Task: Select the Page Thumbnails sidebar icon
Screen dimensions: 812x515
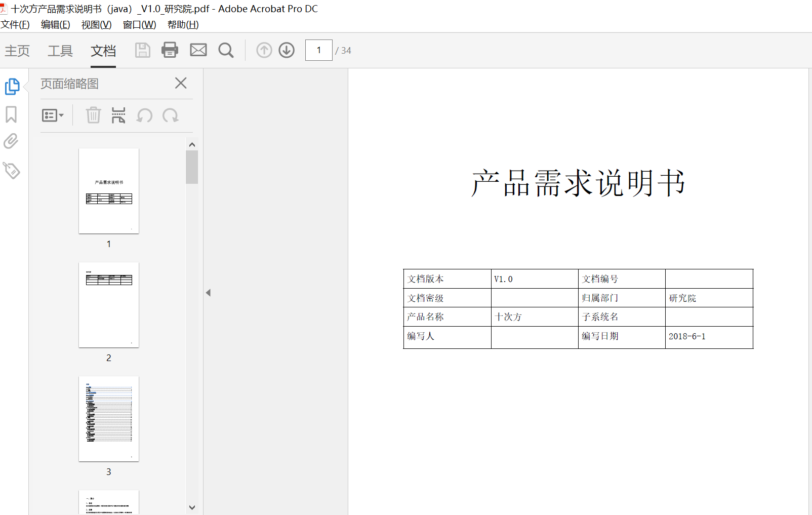Action: point(12,87)
